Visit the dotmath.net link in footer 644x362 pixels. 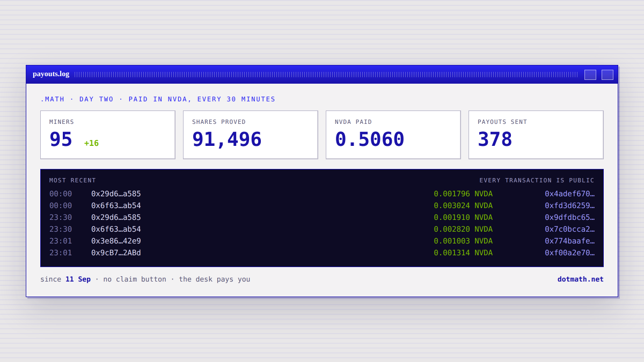click(580, 279)
